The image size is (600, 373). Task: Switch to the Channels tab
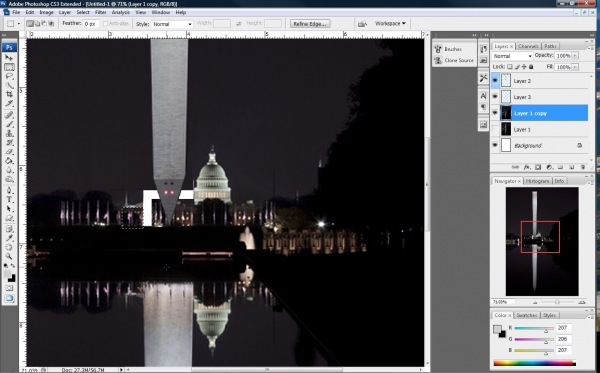(528, 46)
